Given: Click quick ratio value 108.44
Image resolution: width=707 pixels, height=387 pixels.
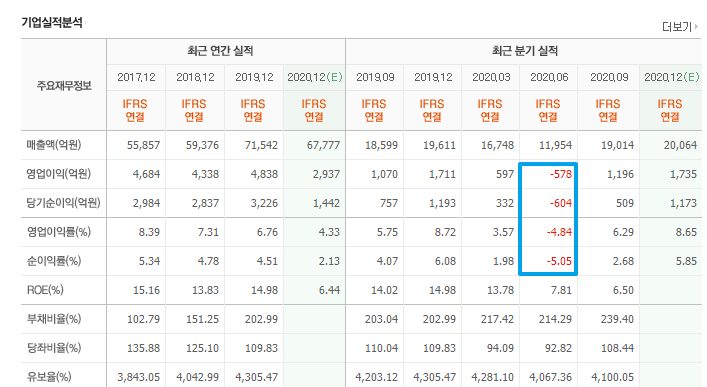Looking at the screenshot, I should pos(617,348).
